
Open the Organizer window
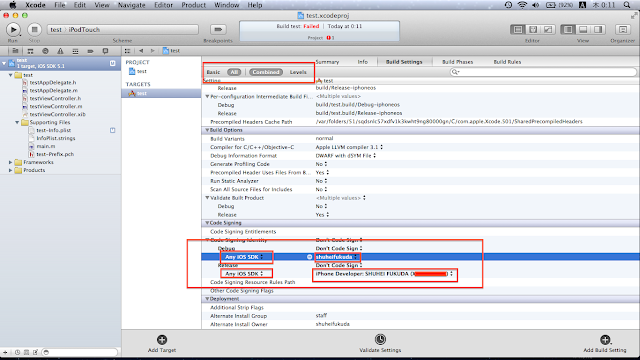pos(623,29)
